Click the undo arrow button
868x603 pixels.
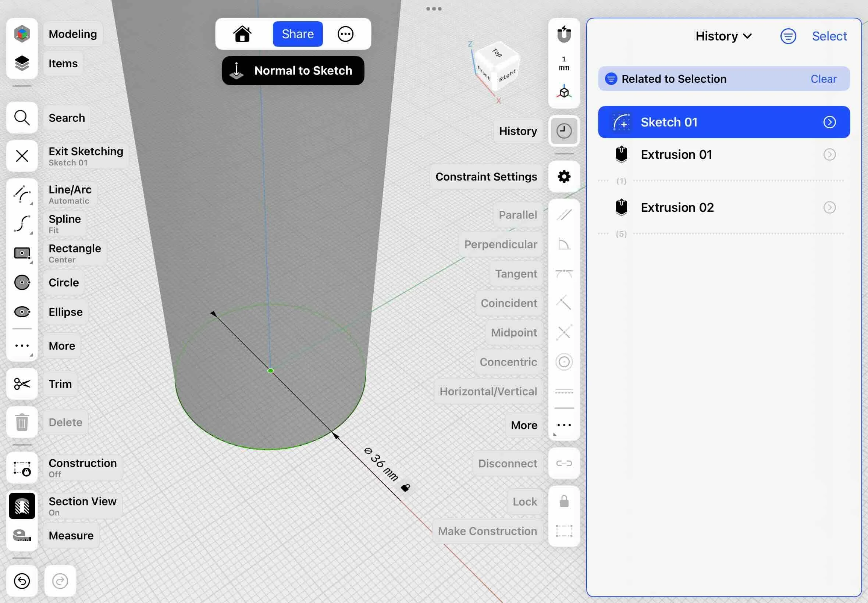[22, 581]
